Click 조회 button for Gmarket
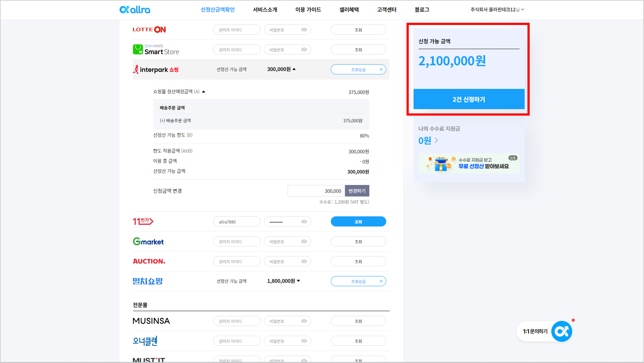This screenshot has height=363, width=644. click(x=358, y=242)
